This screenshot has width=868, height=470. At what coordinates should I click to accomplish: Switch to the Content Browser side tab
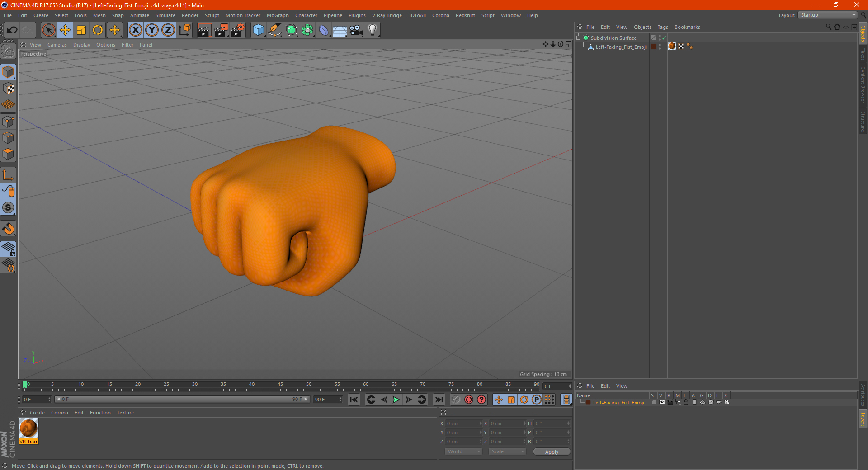[x=863, y=85]
